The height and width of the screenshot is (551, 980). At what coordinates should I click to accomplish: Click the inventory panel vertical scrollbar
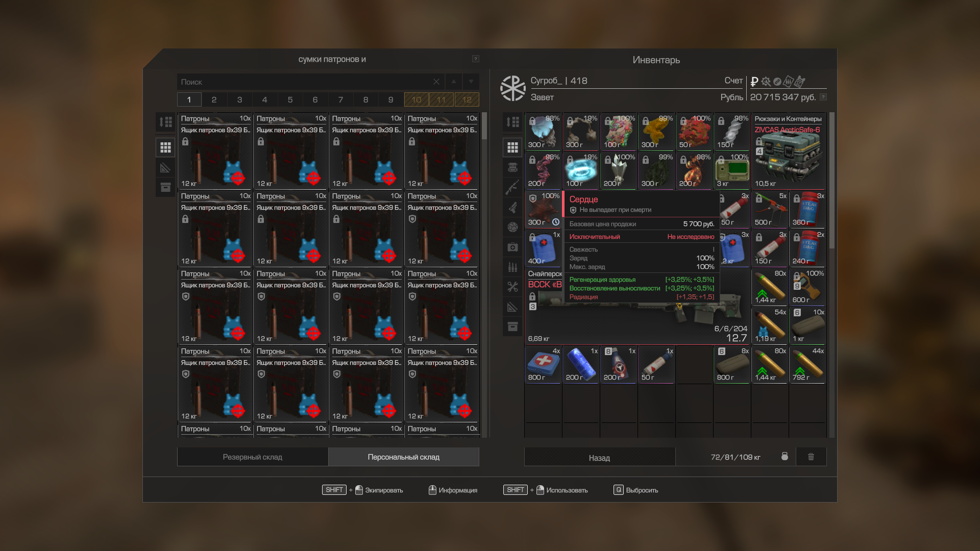click(832, 181)
